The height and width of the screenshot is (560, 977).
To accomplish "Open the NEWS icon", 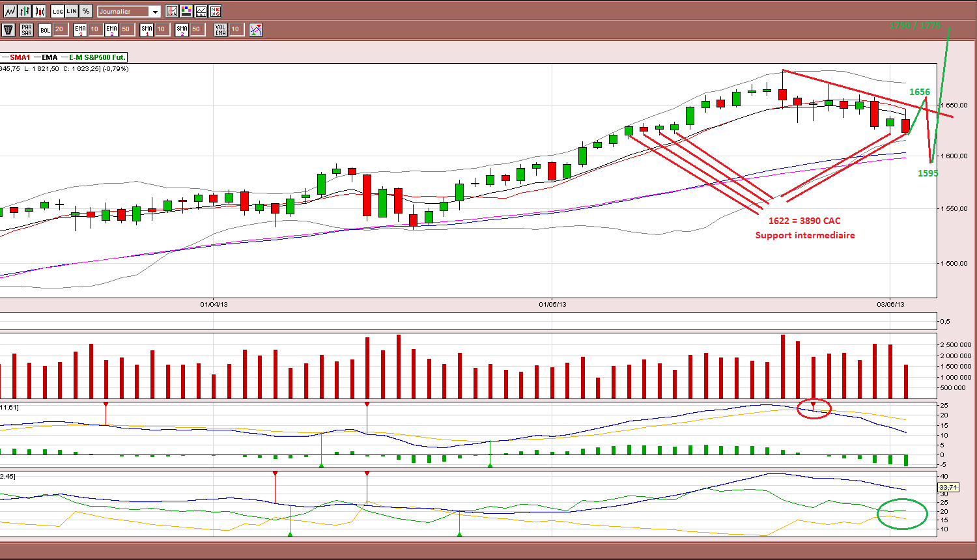I will tap(216, 11).
